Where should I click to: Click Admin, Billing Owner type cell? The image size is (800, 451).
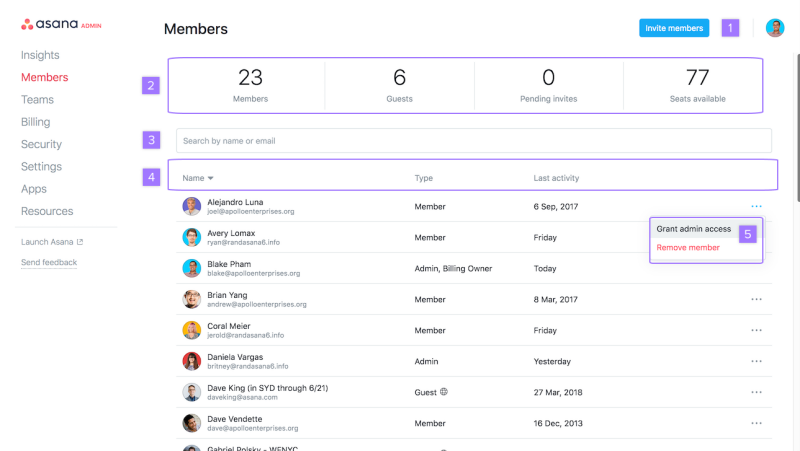point(453,268)
